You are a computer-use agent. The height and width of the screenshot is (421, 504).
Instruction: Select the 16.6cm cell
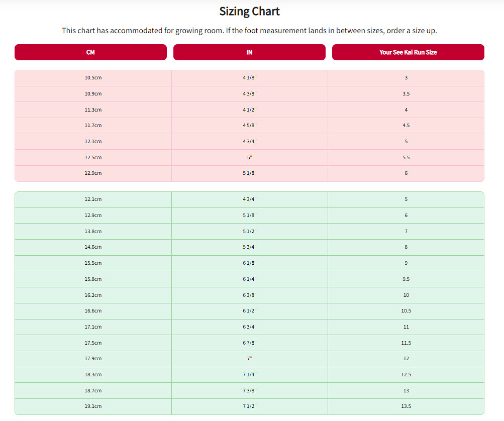point(93,311)
